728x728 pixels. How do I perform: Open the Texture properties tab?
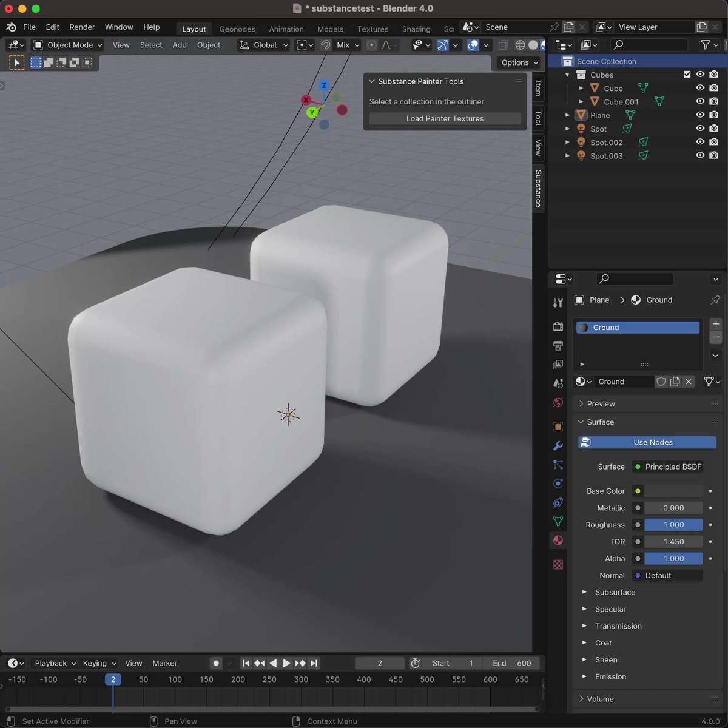[558, 564]
